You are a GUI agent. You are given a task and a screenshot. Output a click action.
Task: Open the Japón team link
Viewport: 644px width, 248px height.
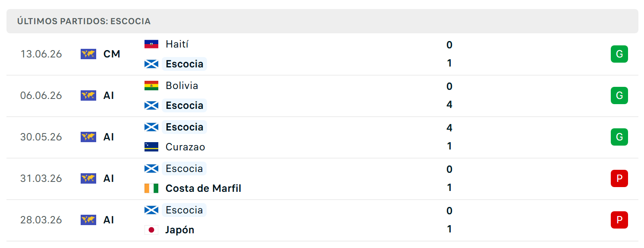click(x=180, y=230)
